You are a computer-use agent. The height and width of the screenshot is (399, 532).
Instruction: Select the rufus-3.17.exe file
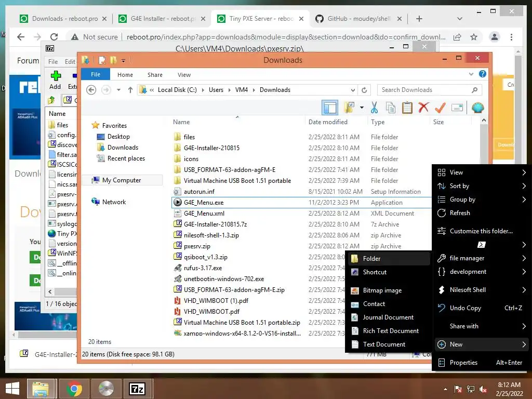point(203,268)
